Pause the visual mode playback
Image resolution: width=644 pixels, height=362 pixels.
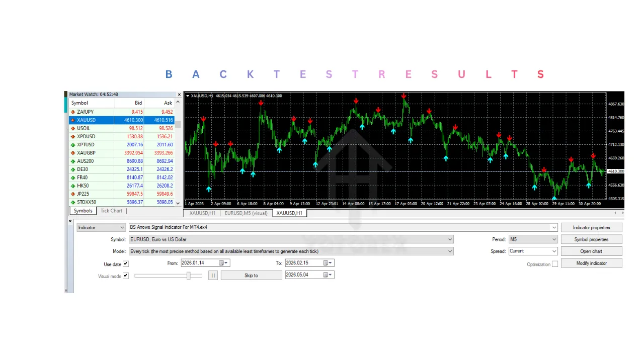pos(213,276)
